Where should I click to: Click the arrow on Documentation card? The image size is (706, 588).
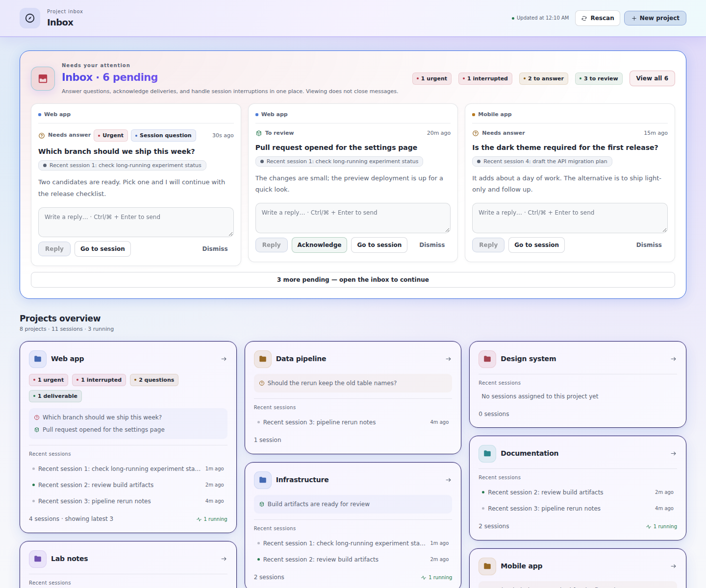point(674,454)
